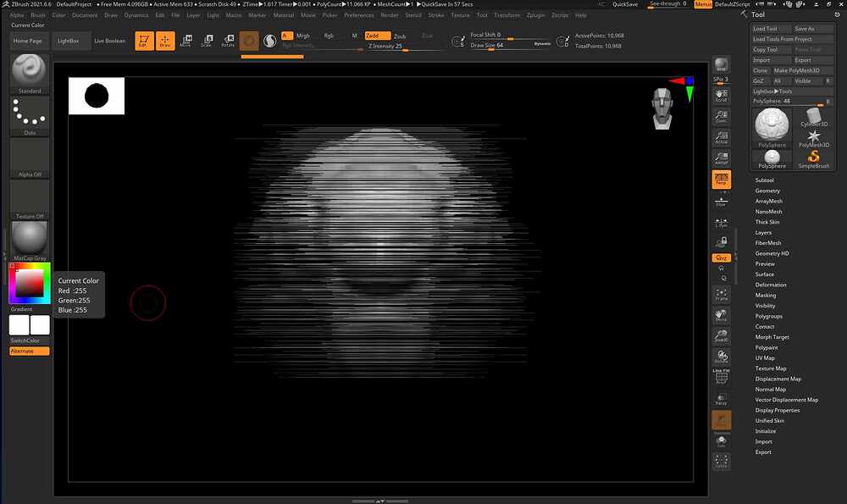Screen dimensions: 847x504
Task: Click the SwitchColor button
Action: click(25, 341)
